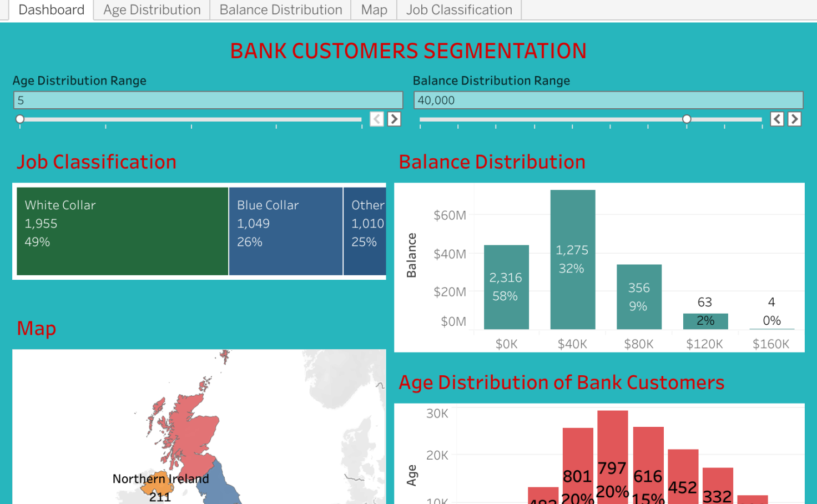
Task: Click the left arrow stepper on Age Distribution Range
Action: point(376,119)
